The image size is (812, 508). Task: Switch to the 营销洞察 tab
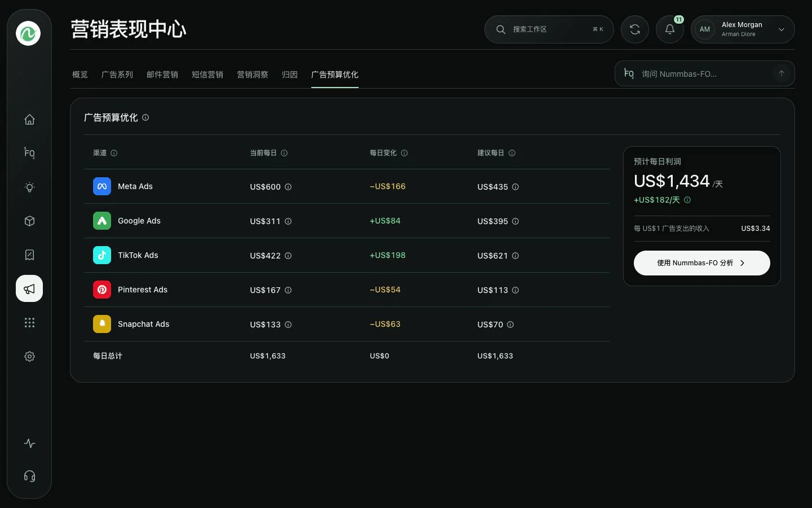(253, 75)
